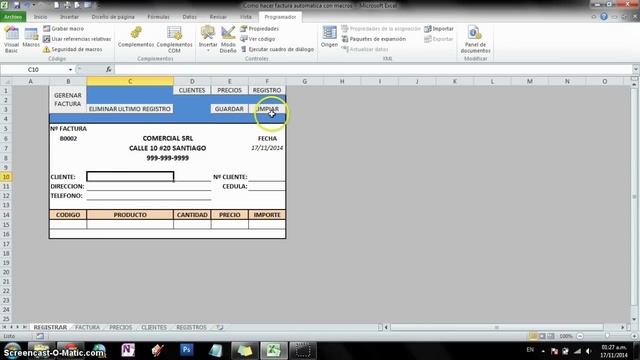Image resolution: width=640 pixels, height=360 pixels.
Task: Click the PRODUCTO table header cell
Action: pyautogui.click(x=130, y=214)
